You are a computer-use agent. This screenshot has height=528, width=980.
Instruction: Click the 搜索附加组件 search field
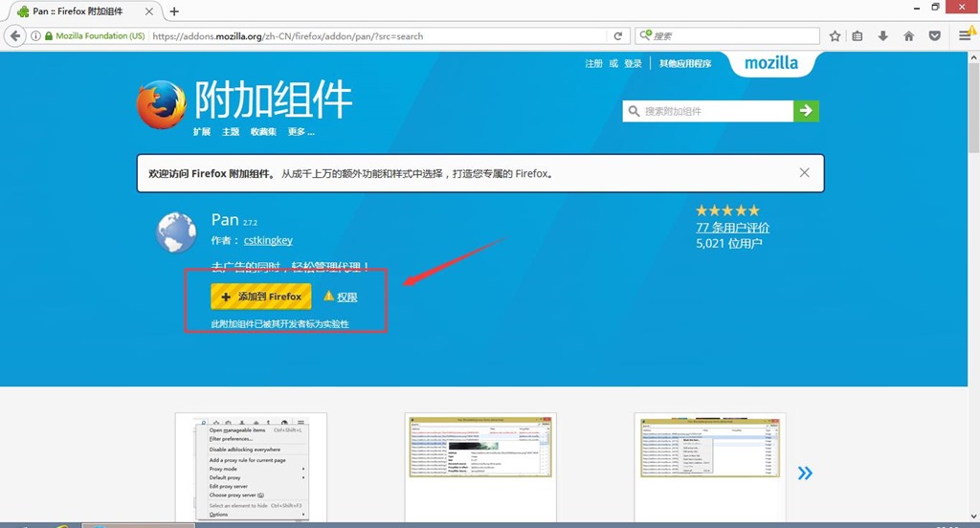[708, 111]
